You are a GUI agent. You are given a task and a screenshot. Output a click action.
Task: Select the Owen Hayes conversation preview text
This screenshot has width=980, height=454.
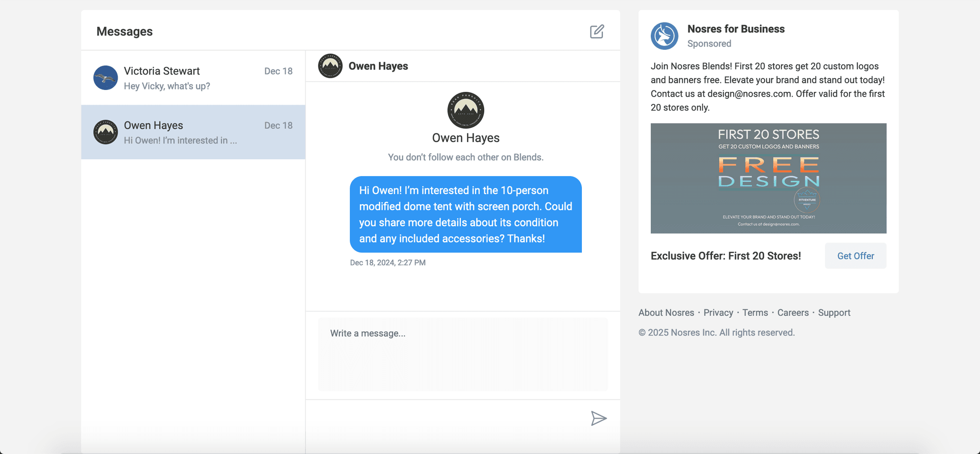pyautogui.click(x=180, y=141)
